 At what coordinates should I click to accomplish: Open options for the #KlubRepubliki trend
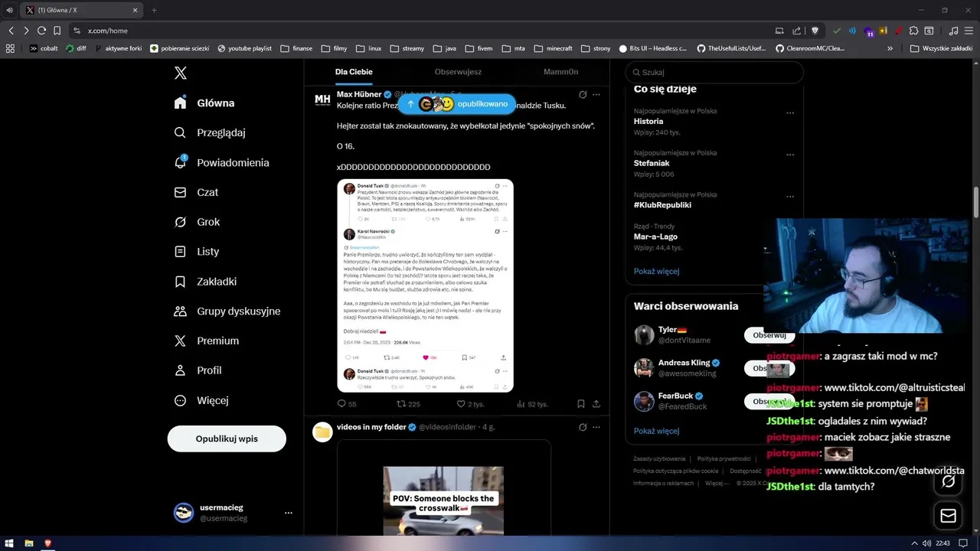pyautogui.click(x=790, y=196)
